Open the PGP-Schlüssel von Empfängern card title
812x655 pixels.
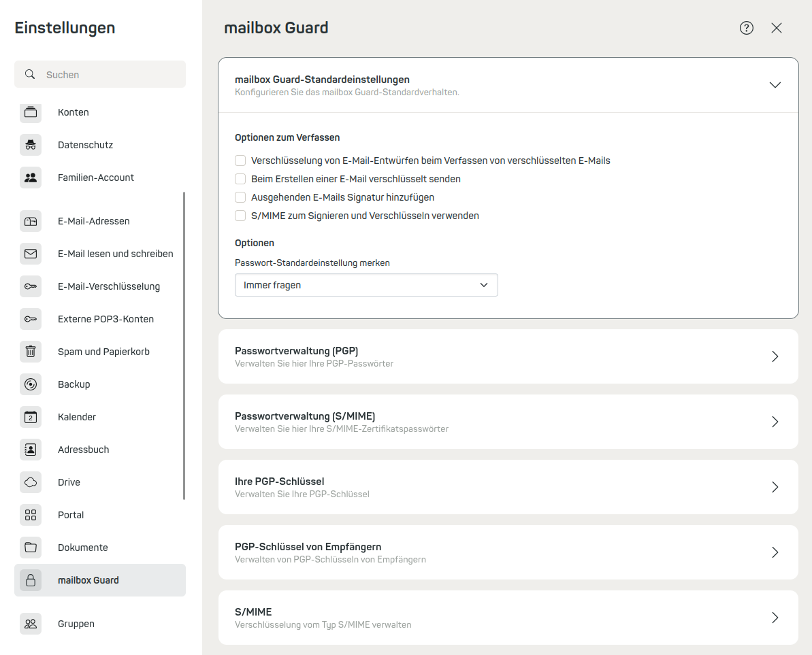pos(308,547)
